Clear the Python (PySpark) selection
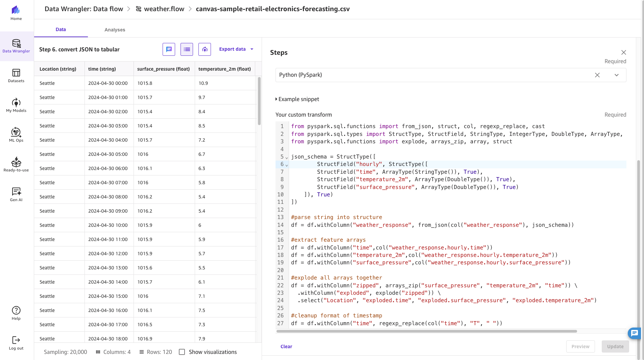This screenshot has width=644, height=360. point(597,75)
